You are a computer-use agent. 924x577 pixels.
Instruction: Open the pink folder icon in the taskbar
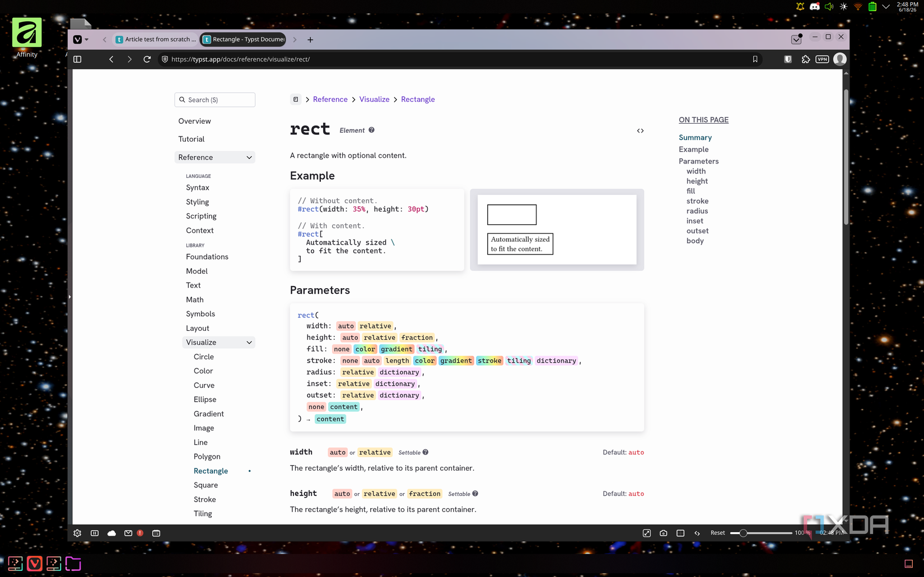click(x=73, y=563)
